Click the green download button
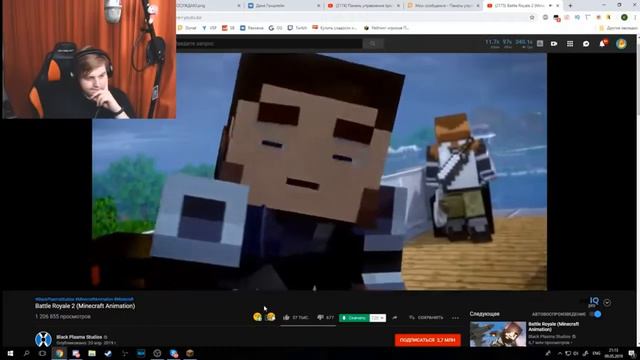Image resolution: width=640 pixels, height=360 pixels. [x=354, y=318]
